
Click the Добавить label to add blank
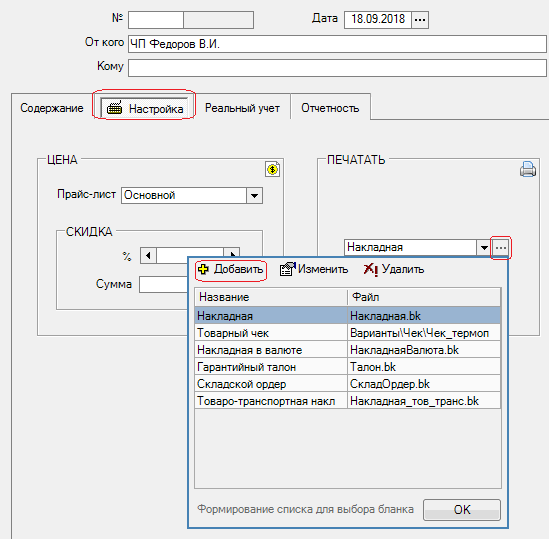[x=238, y=269]
